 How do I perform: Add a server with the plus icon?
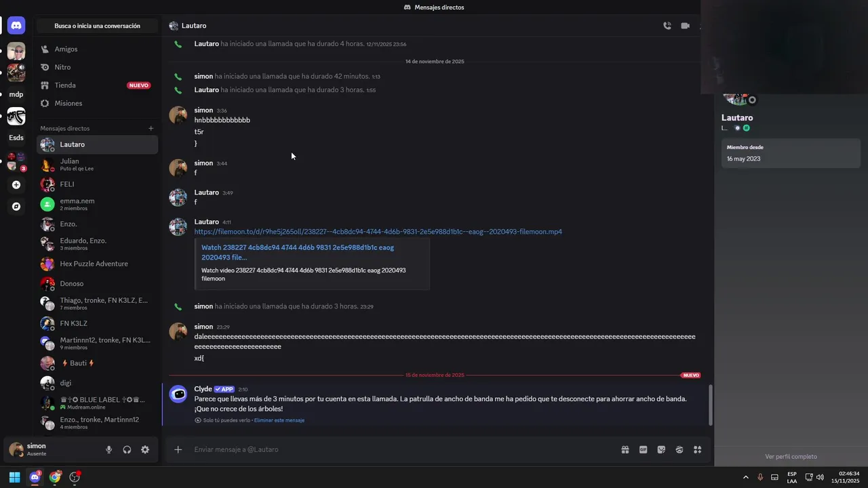[x=16, y=184]
